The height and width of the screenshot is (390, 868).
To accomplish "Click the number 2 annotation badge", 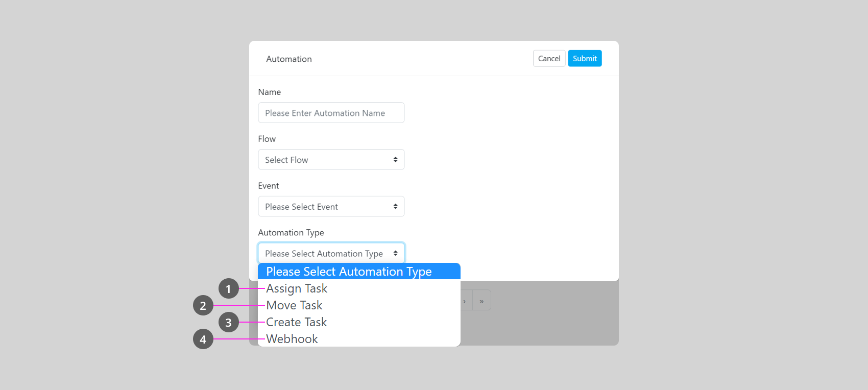I will pyautogui.click(x=203, y=306).
